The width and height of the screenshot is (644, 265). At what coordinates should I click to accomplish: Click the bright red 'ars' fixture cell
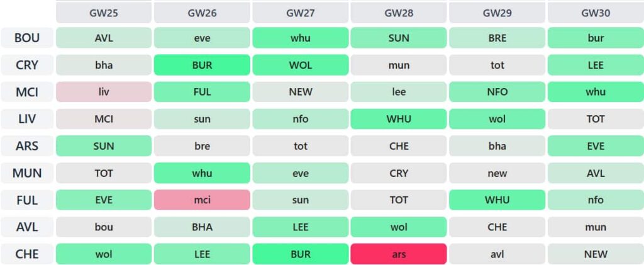[x=399, y=254]
